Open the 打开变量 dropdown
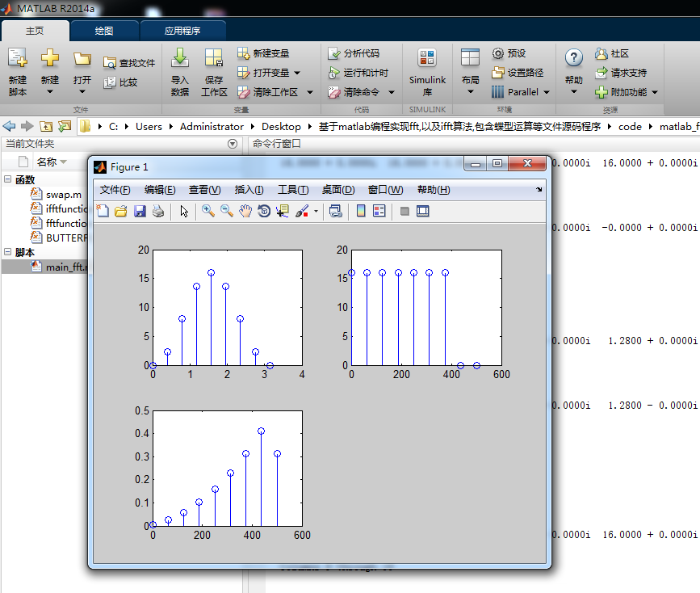The image size is (700, 593). (269, 73)
